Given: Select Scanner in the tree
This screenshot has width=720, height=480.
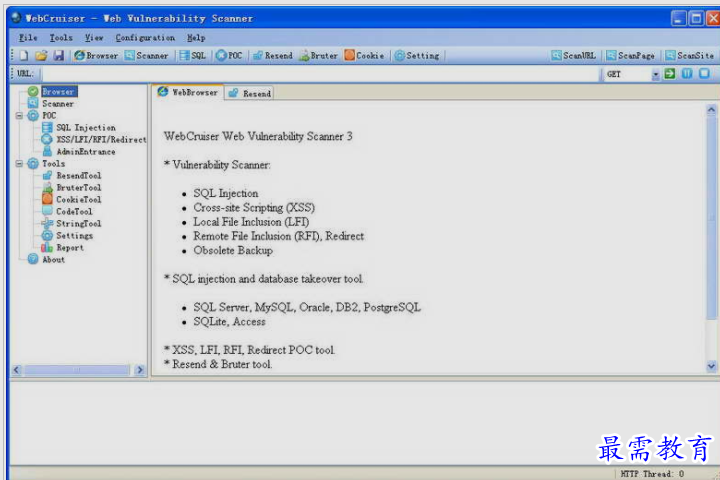Looking at the screenshot, I should pyautogui.click(x=58, y=104).
